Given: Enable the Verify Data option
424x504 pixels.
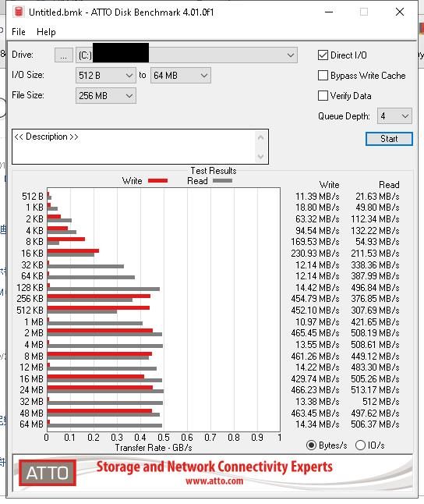Looking at the screenshot, I should tap(323, 96).
